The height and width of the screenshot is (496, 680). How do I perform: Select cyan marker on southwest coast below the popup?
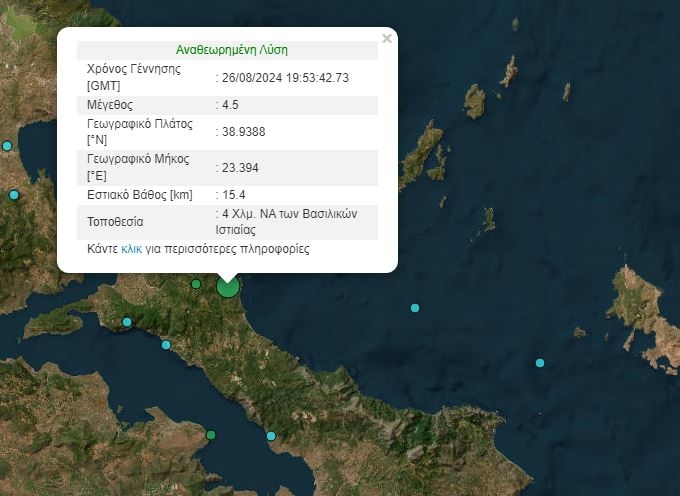(166, 345)
